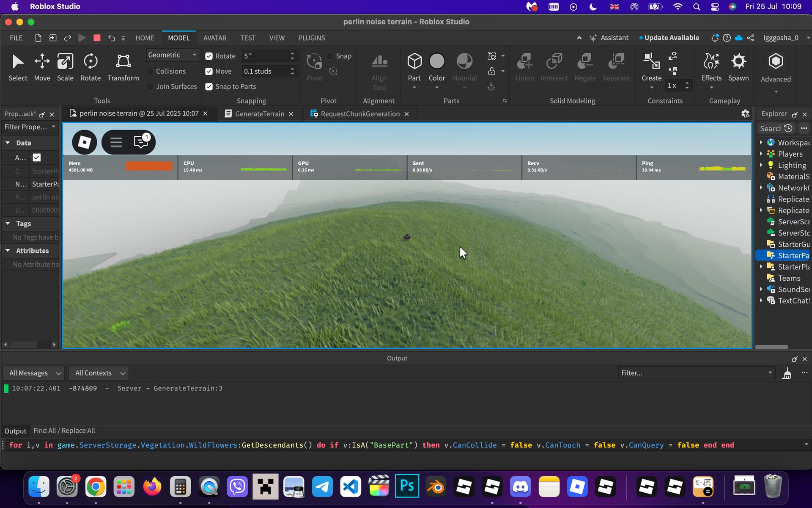Switch to the HOME ribbon tab
The height and width of the screenshot is (508, 812).
[145, 38]
